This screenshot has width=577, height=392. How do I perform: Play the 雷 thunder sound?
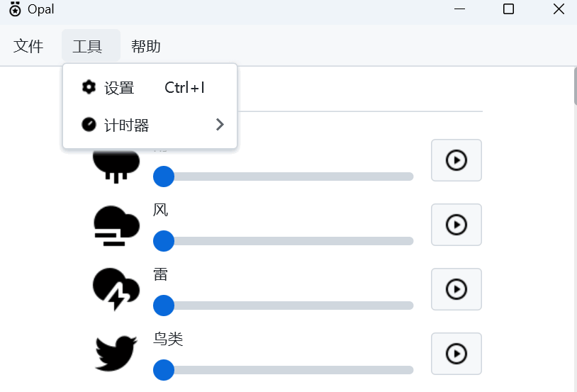(456, 289)
